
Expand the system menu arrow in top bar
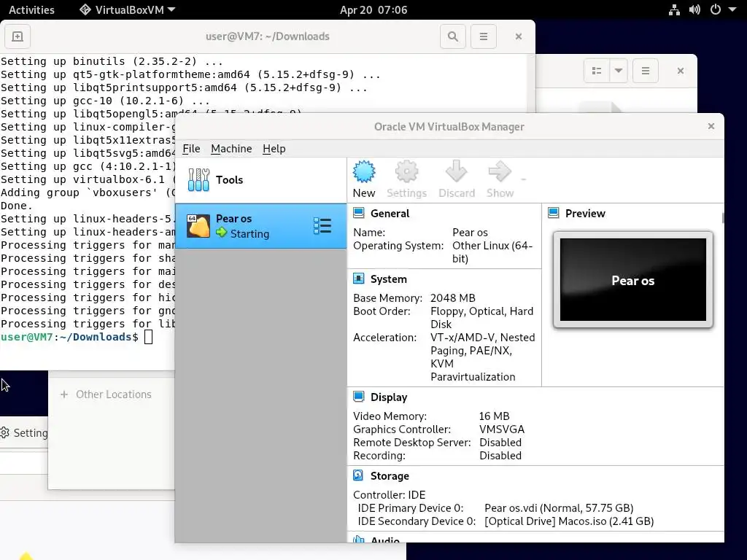point(732,9)
